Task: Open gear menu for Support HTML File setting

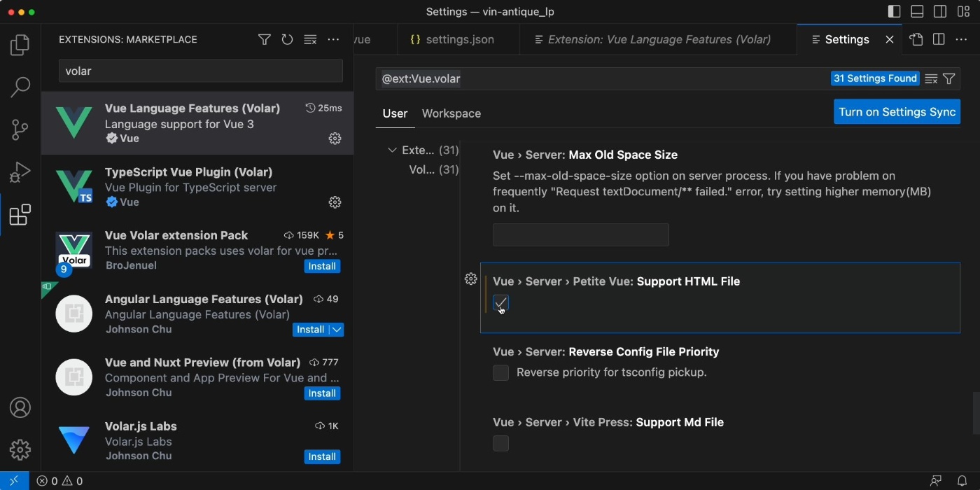Action: point(471,279)
